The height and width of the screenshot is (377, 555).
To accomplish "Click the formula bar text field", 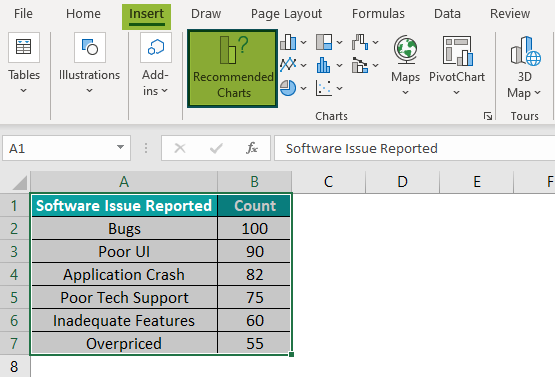I will point(414,148).
